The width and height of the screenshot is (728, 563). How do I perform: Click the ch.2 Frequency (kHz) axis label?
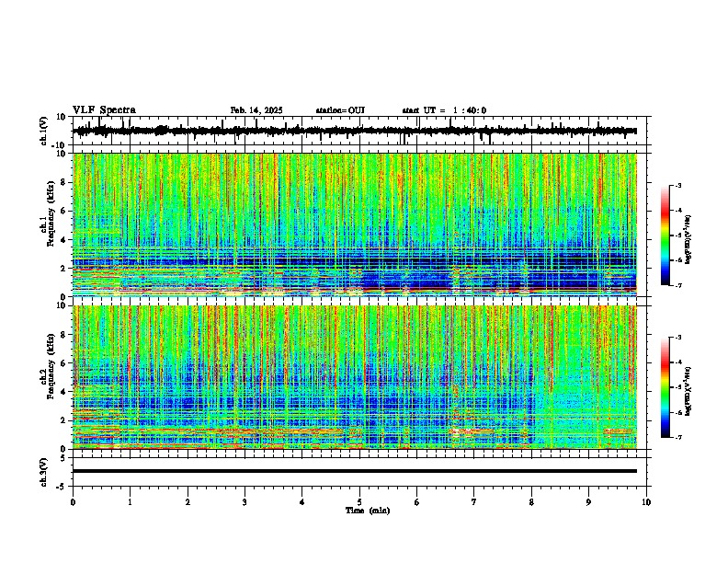(x=47, y=365)
